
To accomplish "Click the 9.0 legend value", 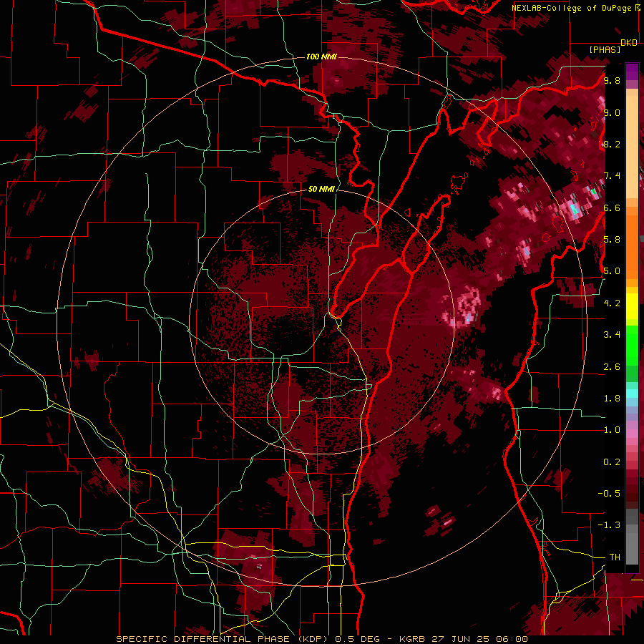I will tap(612, 112).
